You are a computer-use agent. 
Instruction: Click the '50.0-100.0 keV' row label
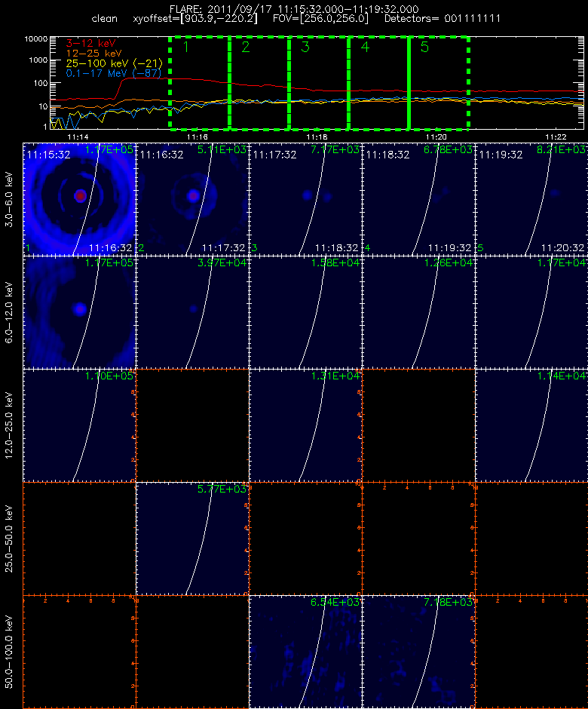(9, 651)
